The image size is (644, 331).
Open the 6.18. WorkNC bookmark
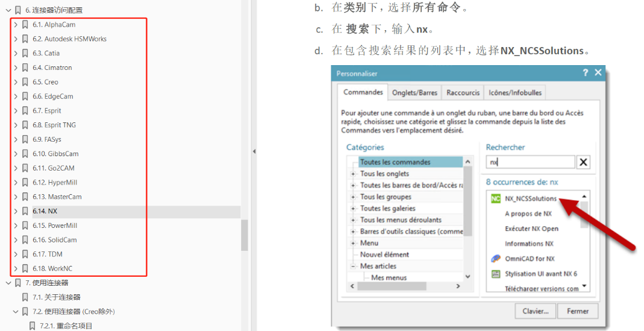tap(52, 268)
